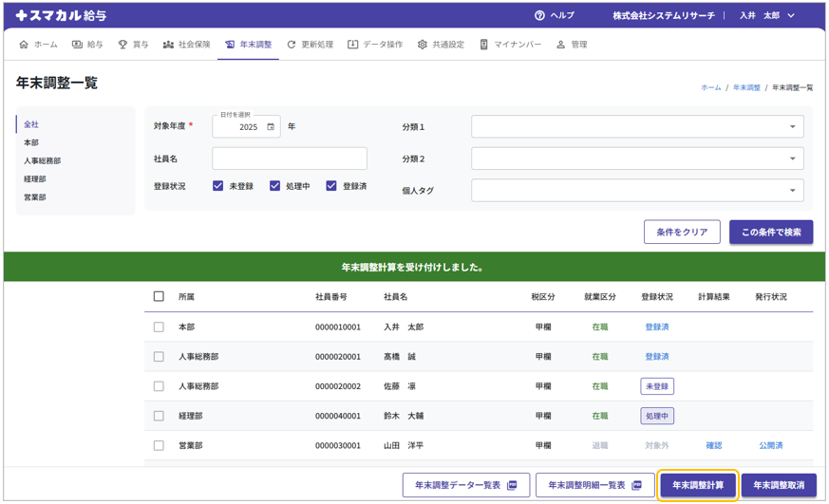Click the 社員名 input field
The image size is (829, 504).
290,159
